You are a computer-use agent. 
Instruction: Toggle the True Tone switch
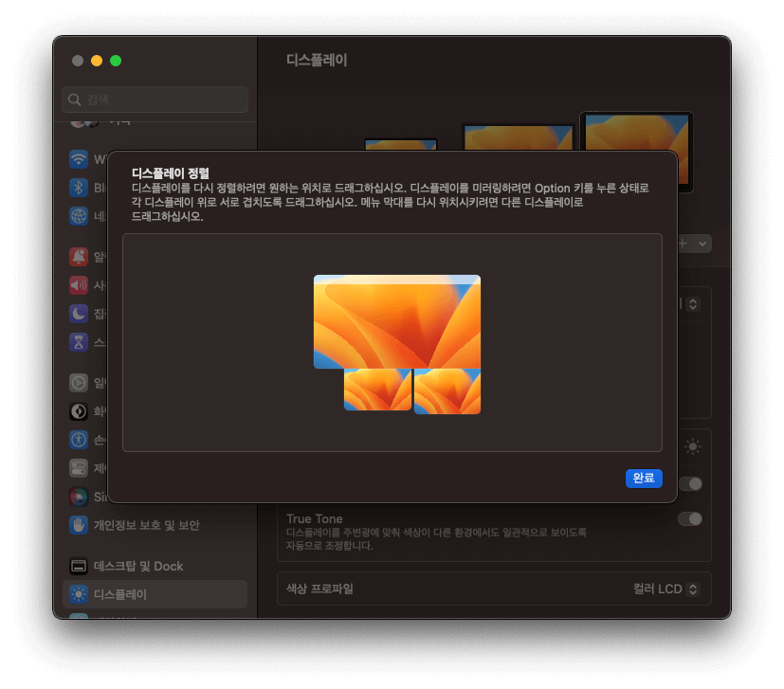click(x=690, y=519)
